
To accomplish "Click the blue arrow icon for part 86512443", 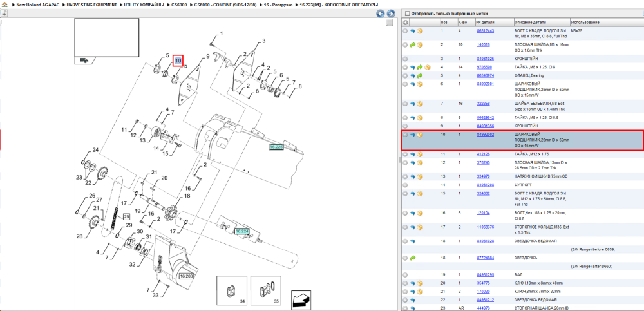I will 413,31.
